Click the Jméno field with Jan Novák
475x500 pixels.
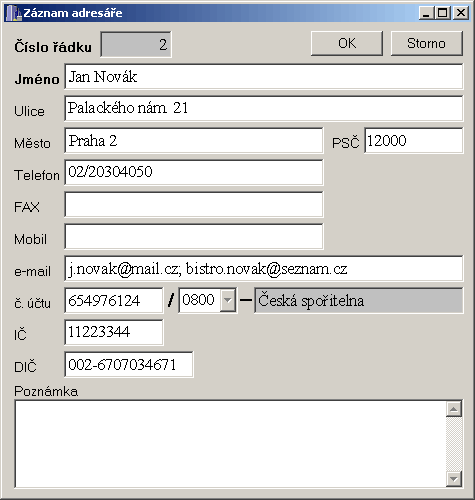(264, 77)
